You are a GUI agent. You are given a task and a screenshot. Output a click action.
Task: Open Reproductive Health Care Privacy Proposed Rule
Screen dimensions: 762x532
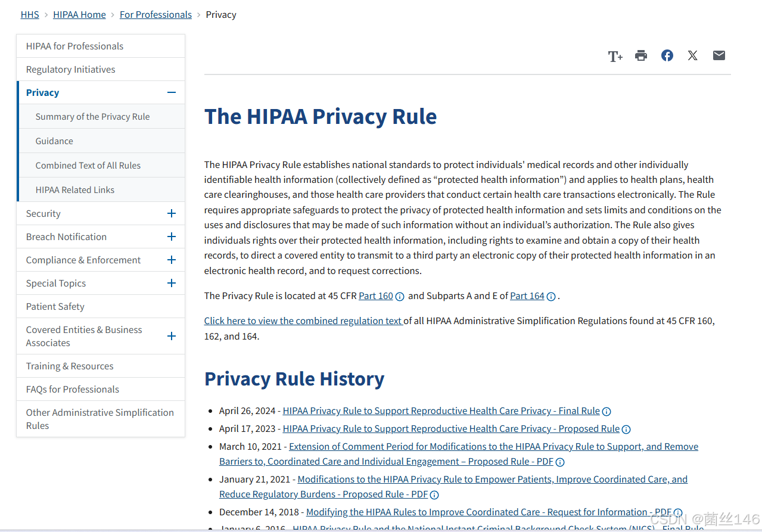click(x=451, y=428)
